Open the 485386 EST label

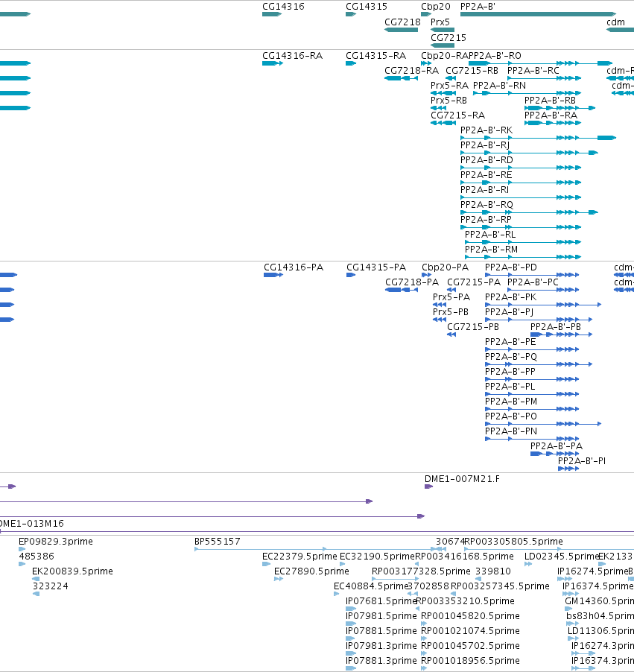click(x=37, y=557)
